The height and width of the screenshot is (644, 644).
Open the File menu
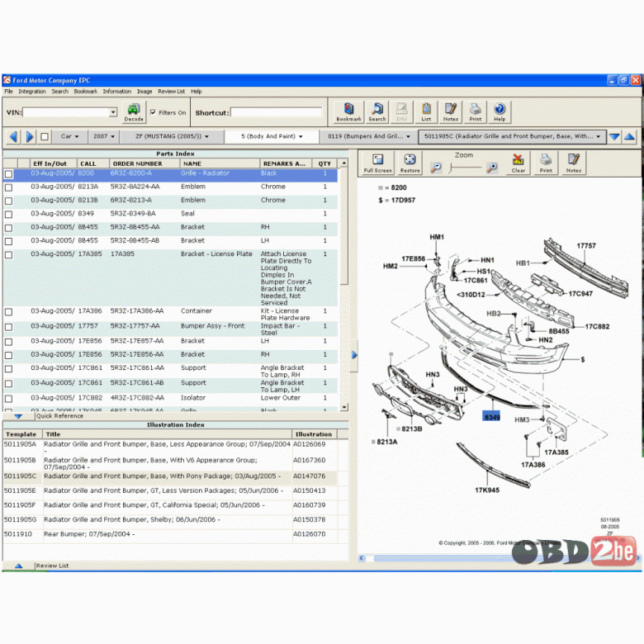[x=8, y=91]
